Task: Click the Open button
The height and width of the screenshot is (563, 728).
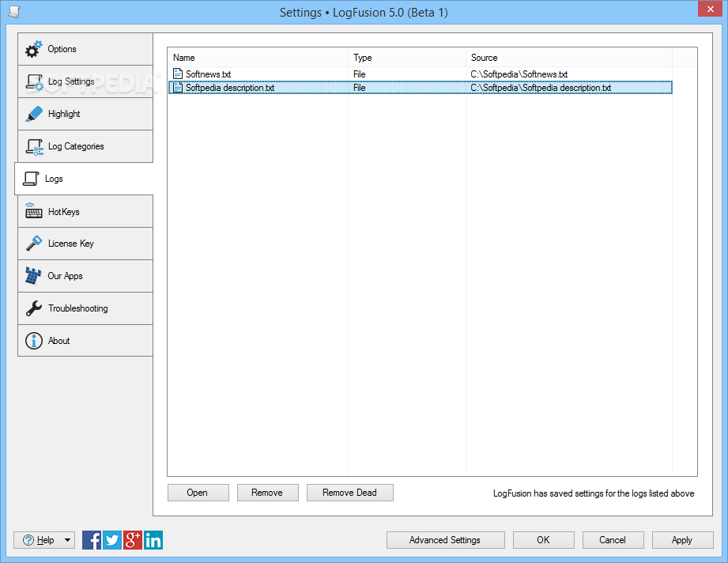Action: 198,493
